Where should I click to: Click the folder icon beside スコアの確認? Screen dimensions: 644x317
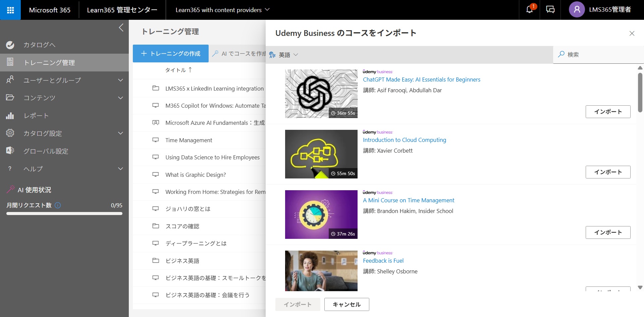[156, 226]
